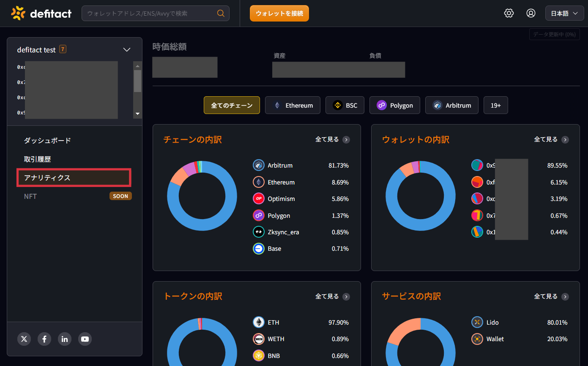Open settings gear icon
This screenshot has height=366, width=588.
[x=509, y=13]
